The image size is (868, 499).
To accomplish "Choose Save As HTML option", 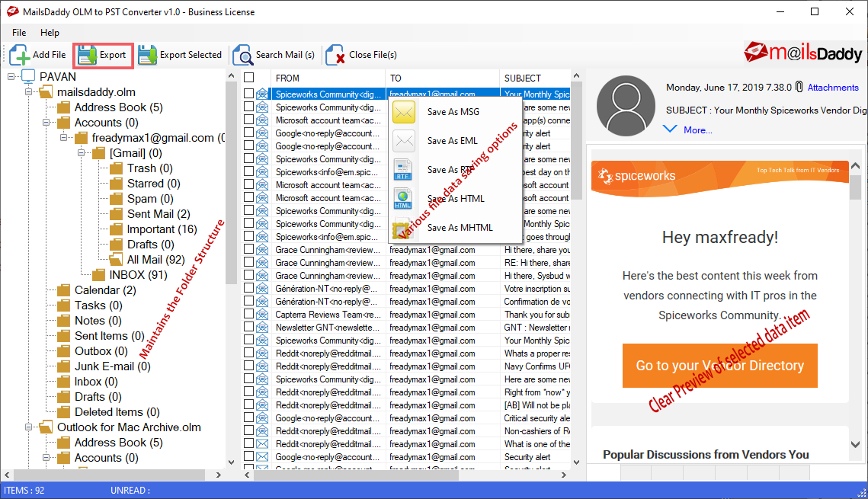I will [x=456, y=199].
